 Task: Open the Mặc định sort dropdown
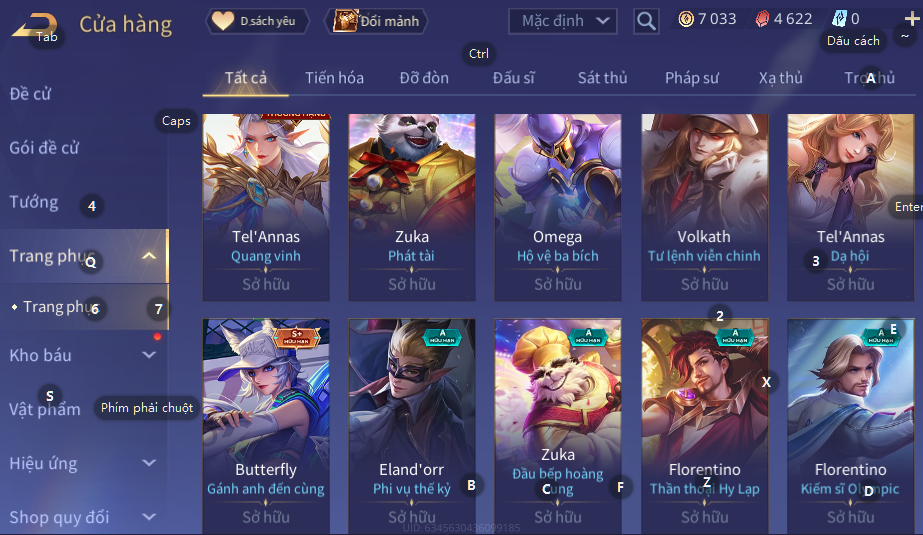click(x=563, y=21)
